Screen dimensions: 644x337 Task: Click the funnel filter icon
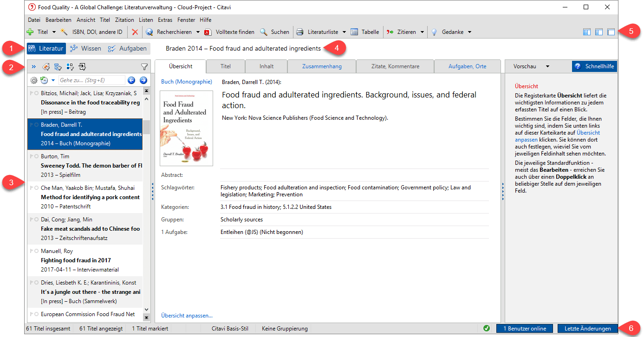[x=144, y=67]
